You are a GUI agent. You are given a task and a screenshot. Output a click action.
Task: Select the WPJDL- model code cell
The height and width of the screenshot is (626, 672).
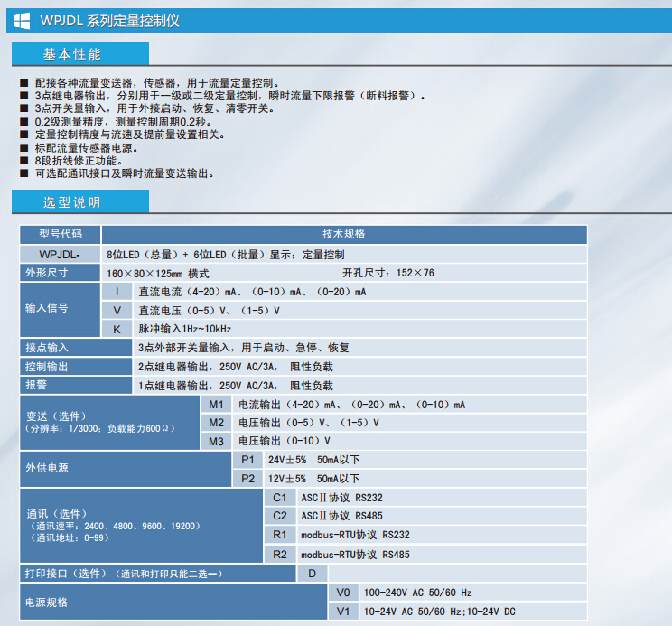60,254
